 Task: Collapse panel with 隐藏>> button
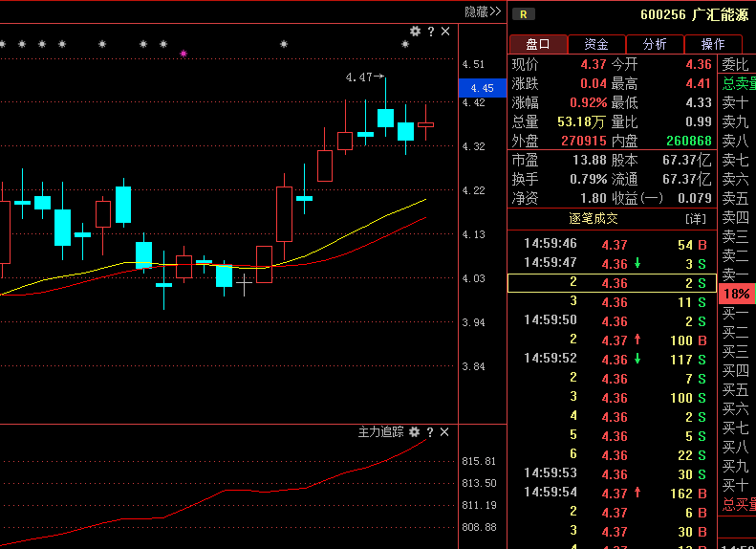coord(483,11)
